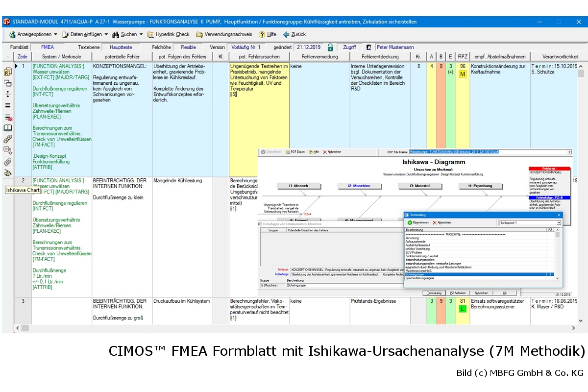Select Schwingungen in the Textkatalog list
The height and width of the screenshot is (392, 588).
coord(479,274)
